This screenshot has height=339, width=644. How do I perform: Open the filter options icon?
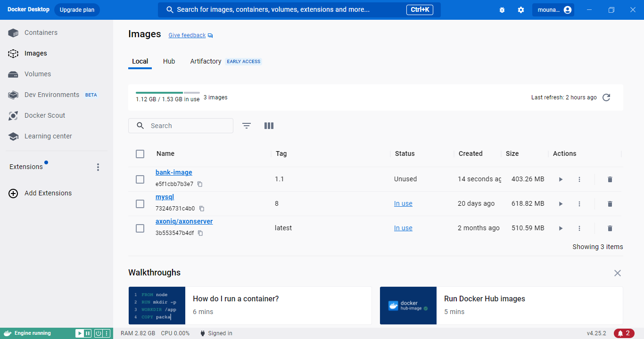(x=247, y=126)
